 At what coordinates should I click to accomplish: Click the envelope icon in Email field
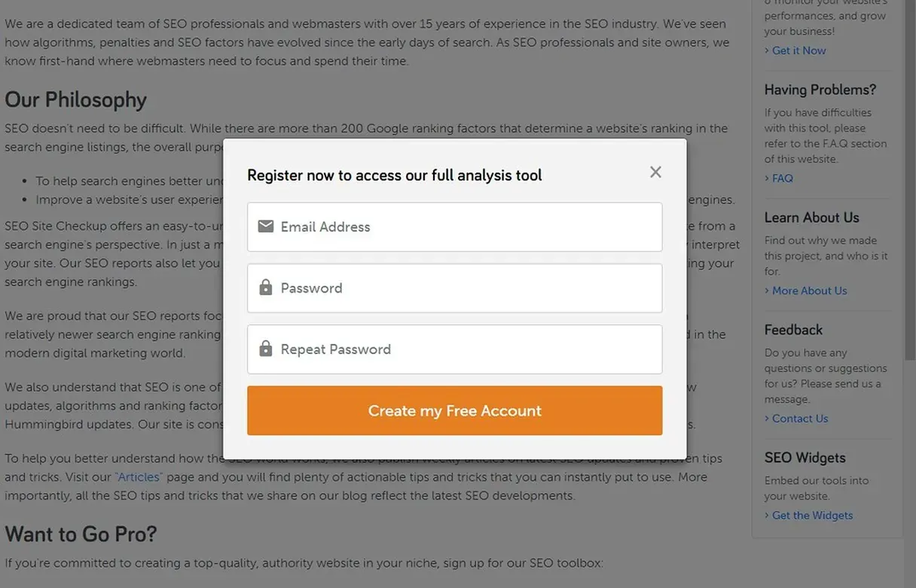pyautogui.click(x=265, y=227)
